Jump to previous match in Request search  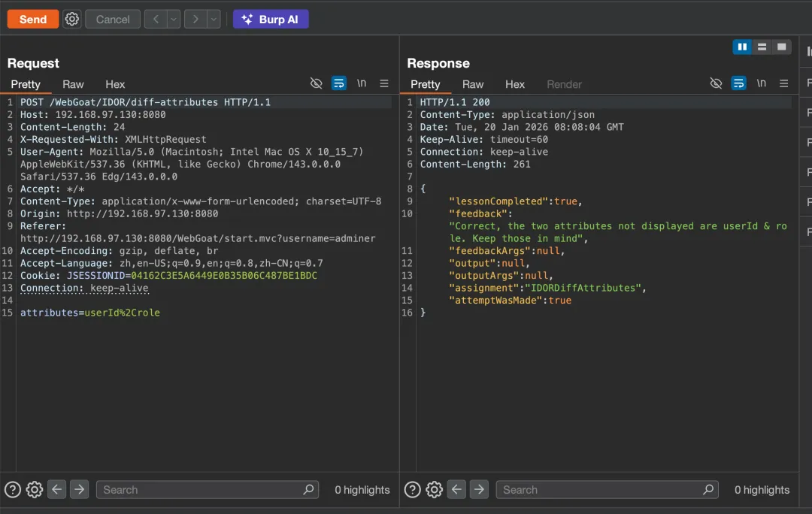click(56, 489)
